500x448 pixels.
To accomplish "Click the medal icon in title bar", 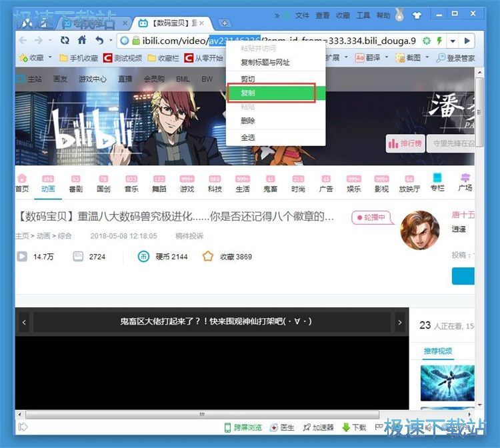I will click(399, 15).
